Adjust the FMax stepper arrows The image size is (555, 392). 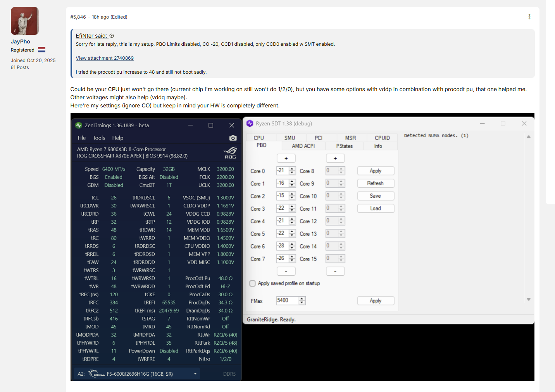click(x=302, y=300)
